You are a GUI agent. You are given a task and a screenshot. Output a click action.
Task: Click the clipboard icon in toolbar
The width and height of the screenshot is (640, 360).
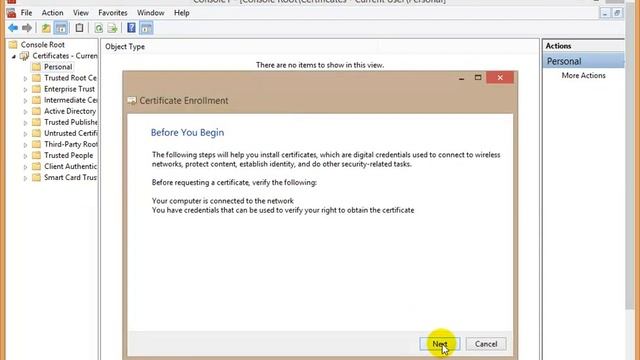point(79,28)
